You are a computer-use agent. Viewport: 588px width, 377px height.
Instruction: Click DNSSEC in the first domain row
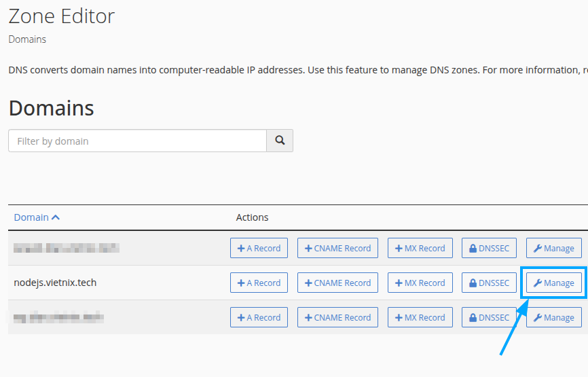pos(489,248)
